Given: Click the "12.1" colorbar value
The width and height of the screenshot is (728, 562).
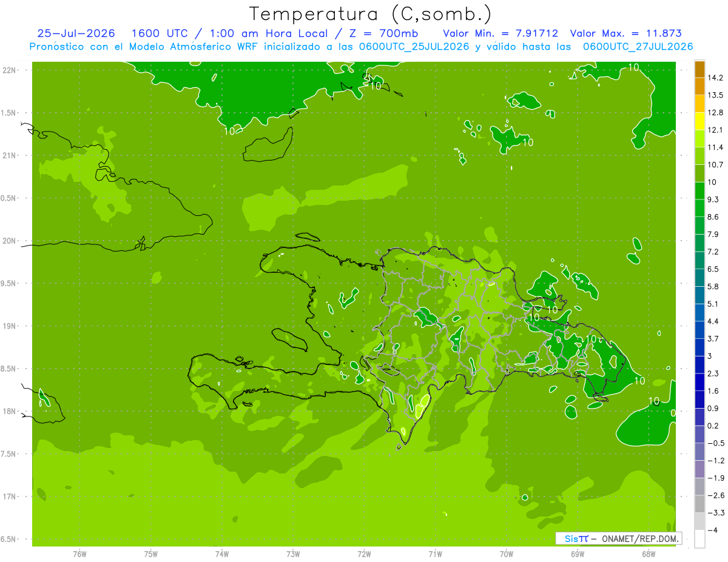Looking at the screenshot, I should coord(716,130).
